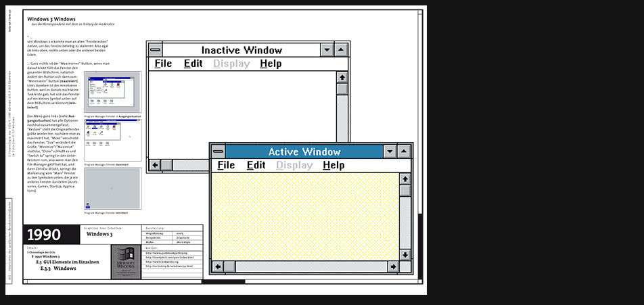Hit the right scroll arrow in Active Window

coord(393,266)
